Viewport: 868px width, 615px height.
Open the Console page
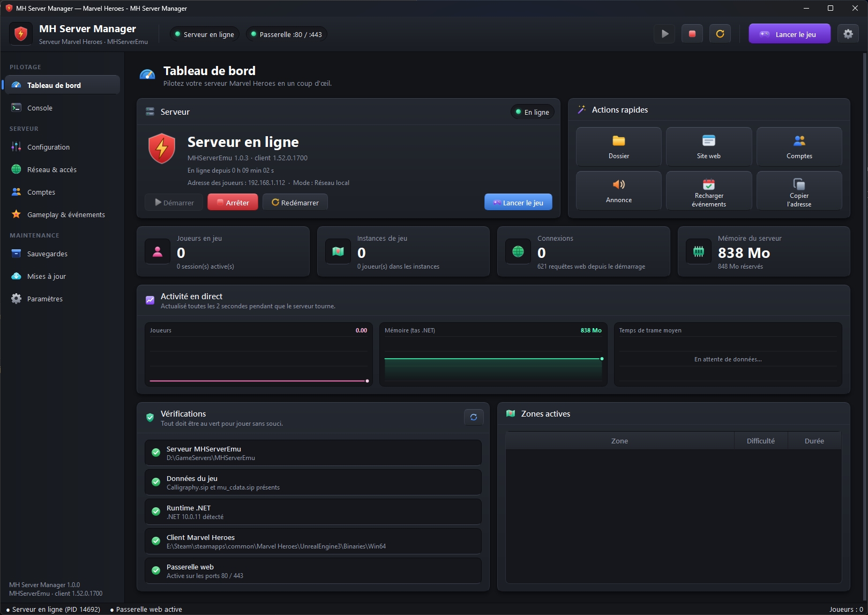[x=62, y=108]
